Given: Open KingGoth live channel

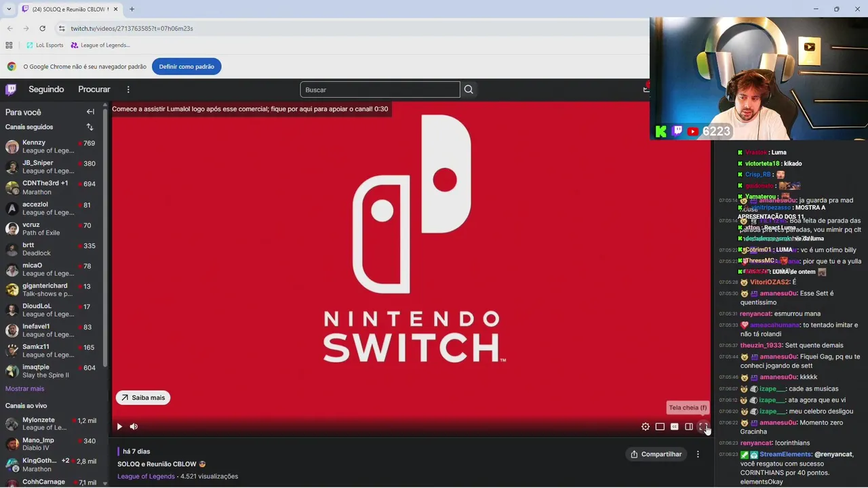Looking at the screenshot, I should pos(52,464).
